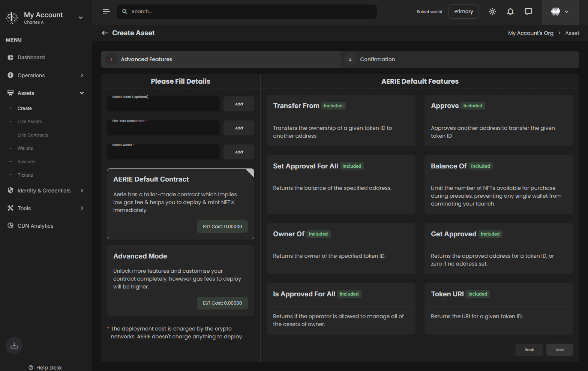Open Live Assets submenu item
Viewport: 588px width, 371px height.
pyautogui.click(x=30, y=122)
